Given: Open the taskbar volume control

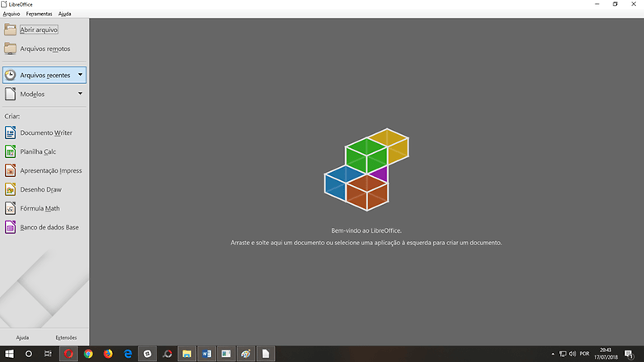Looking at the screenshot, I should coord(572,354).
